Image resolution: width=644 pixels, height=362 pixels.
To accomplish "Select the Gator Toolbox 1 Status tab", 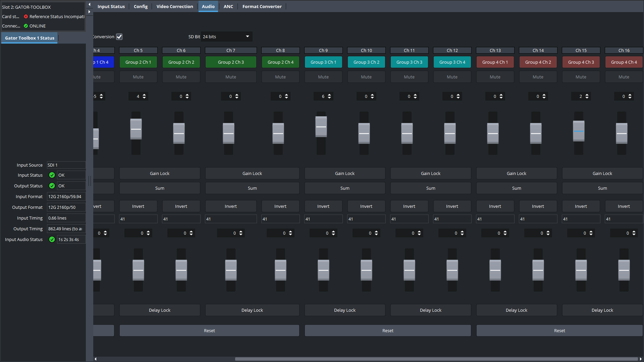I will (30, 38).
